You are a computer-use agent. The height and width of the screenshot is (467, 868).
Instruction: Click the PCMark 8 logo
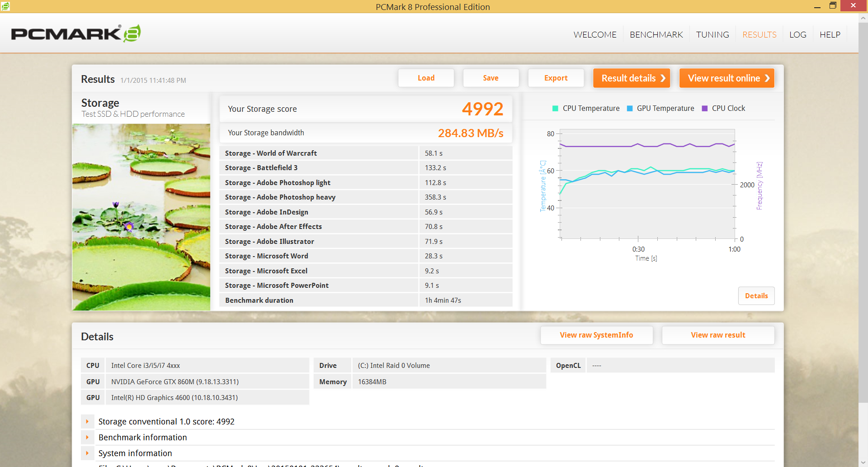pos(76,33)
